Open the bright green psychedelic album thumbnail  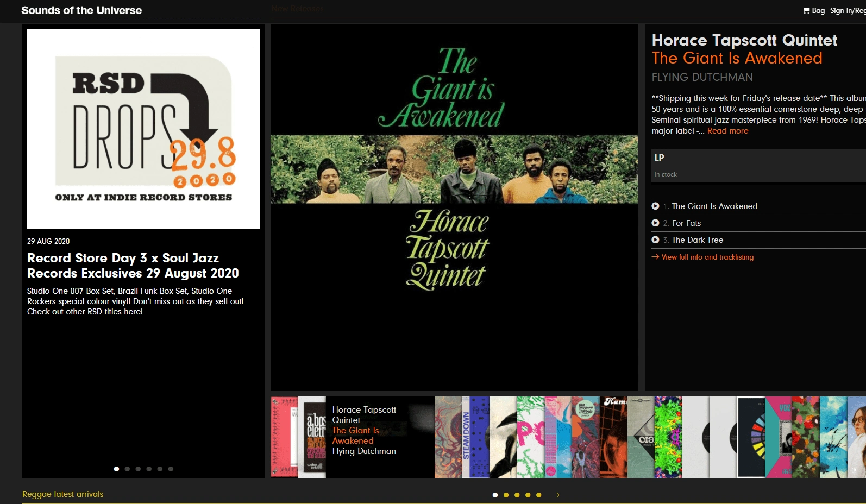668,437
